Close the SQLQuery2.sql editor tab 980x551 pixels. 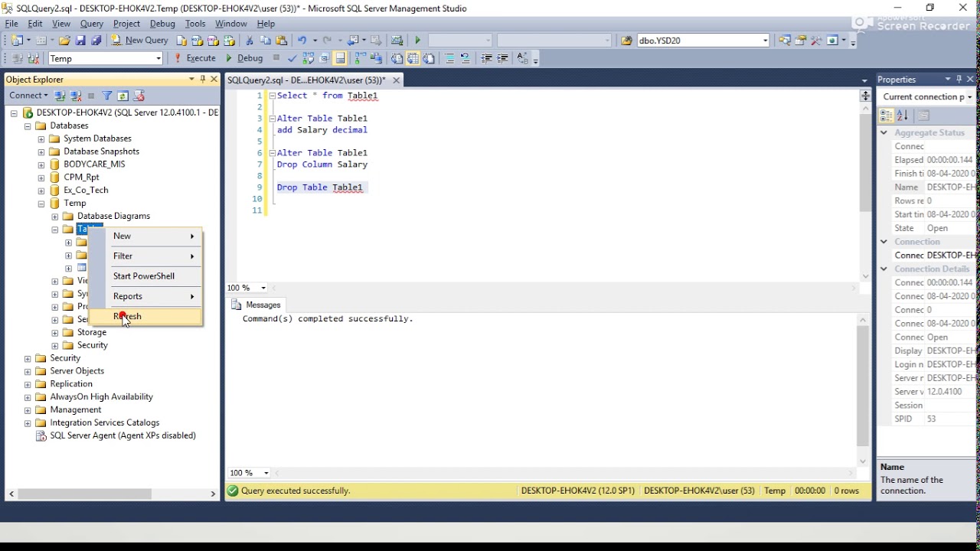click(396, 80)
